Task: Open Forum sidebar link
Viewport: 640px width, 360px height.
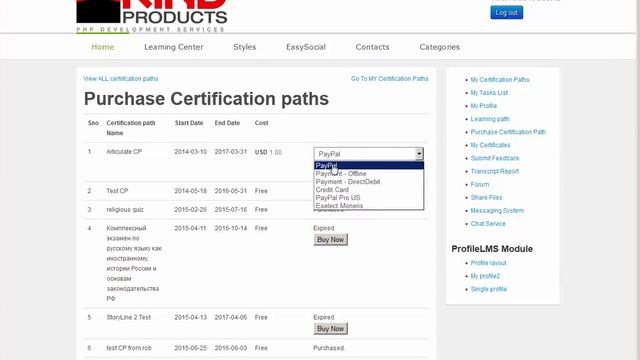Action: [x=480, y=184]
